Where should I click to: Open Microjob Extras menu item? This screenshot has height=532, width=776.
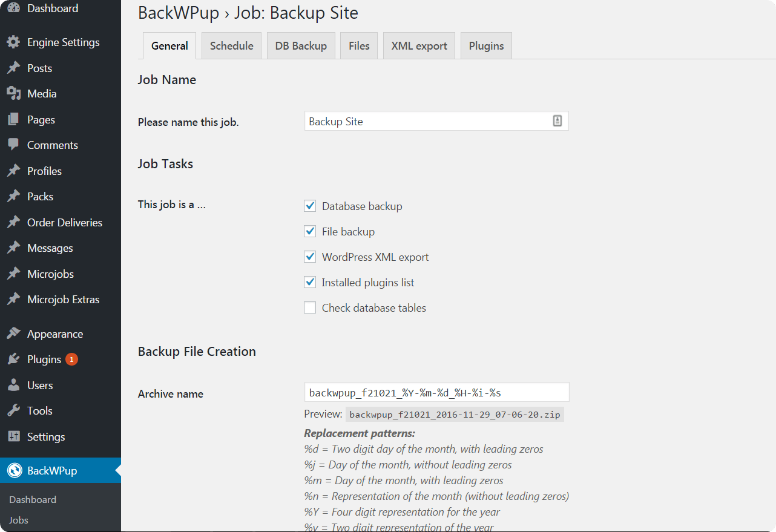click(x=61, y=300)
